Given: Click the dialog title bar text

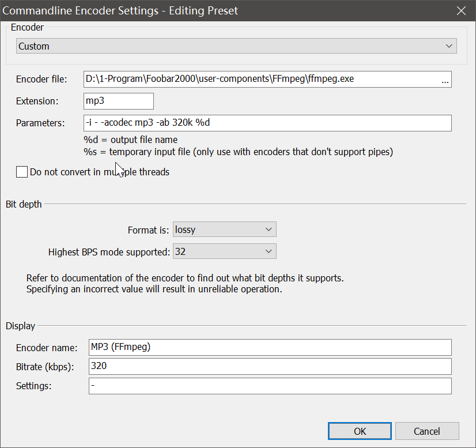Looking at the screenshot, I should [x=121, y=10].
